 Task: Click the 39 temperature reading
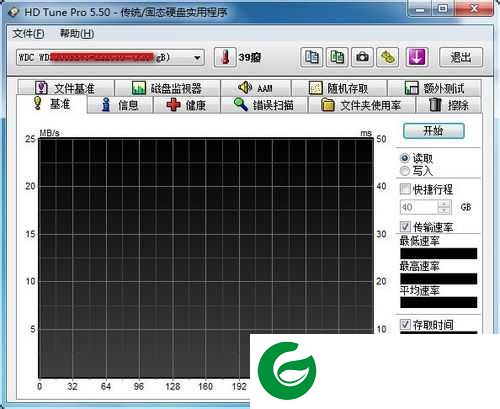250,57
